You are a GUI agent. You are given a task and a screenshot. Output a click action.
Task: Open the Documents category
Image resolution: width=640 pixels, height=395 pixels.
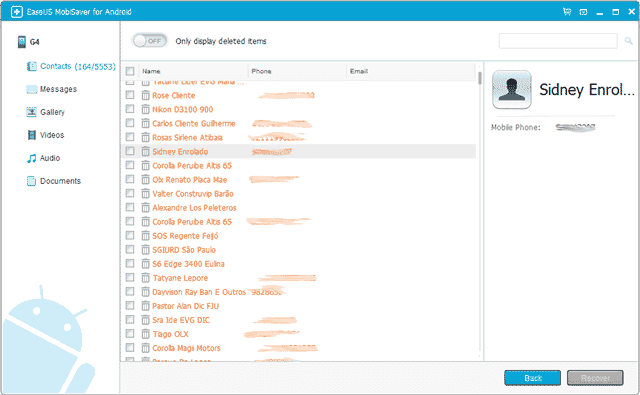coord(60,181)
